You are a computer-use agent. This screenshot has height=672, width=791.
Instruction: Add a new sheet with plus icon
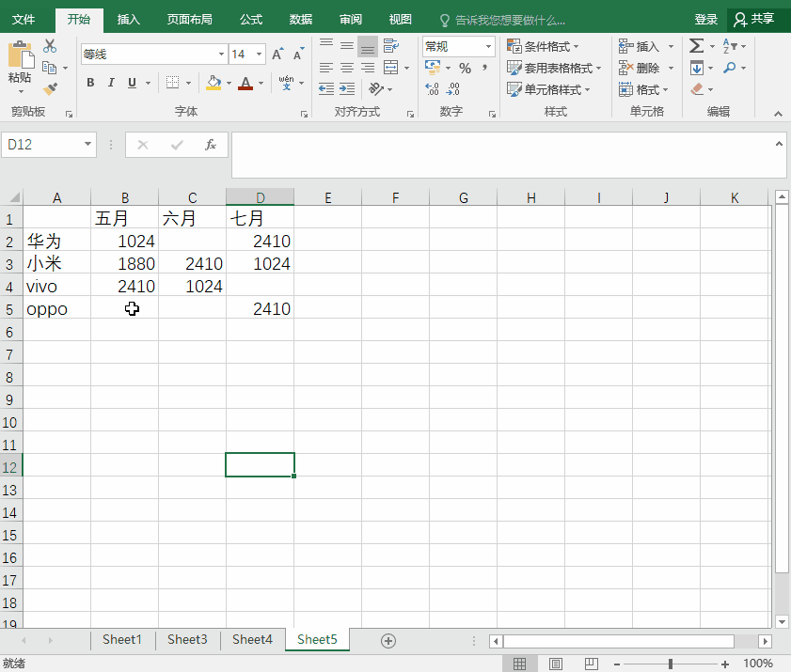tap(388, 641)
